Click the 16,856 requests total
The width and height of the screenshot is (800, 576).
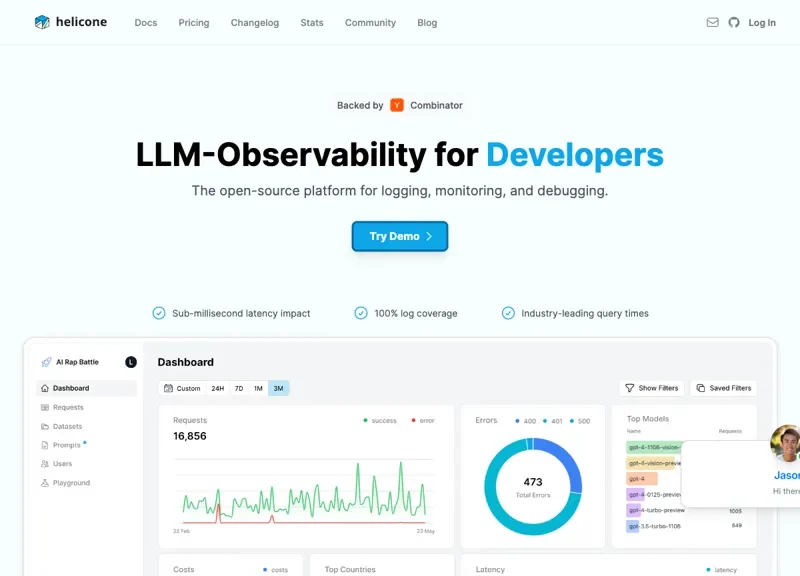click(x=190, y=436)
